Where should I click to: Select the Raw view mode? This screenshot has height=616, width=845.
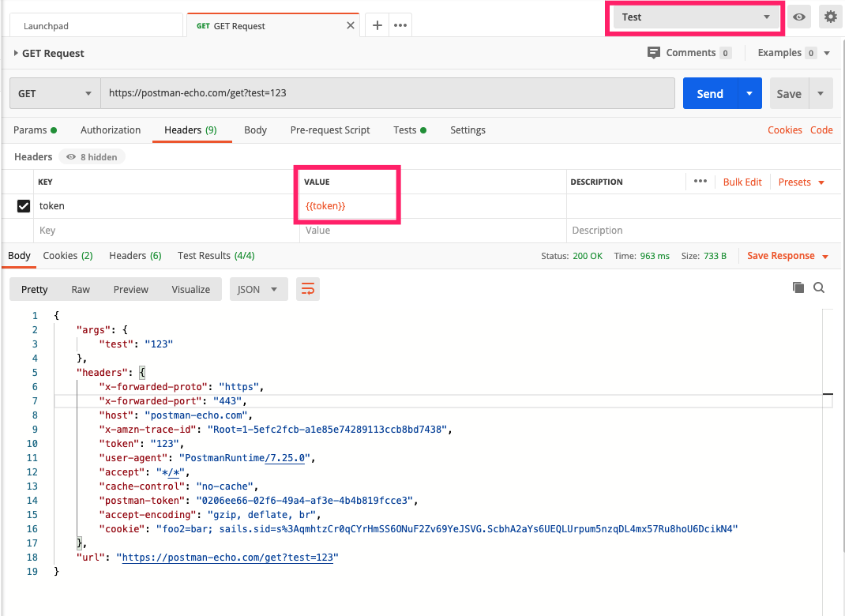pyautogui.click(x=81, y=289)
